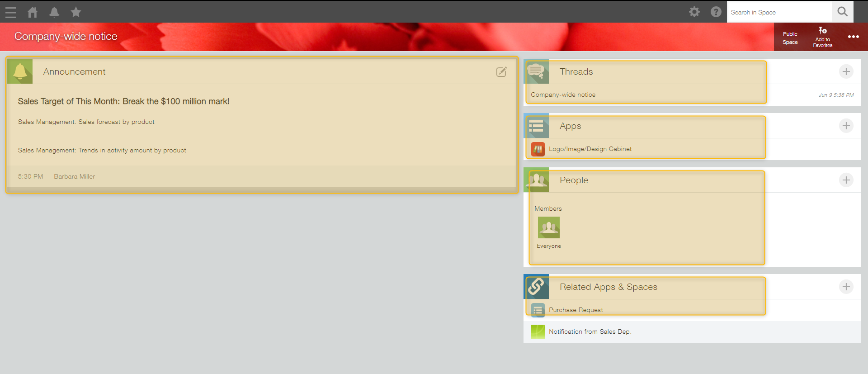Open the space options ellipsis menu
The width and height of the screenshot is (868, 374).
853,37
